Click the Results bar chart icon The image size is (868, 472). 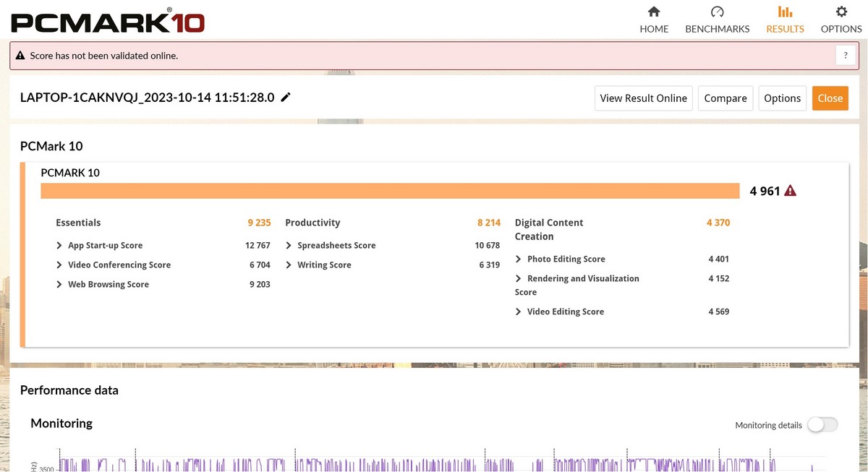pos(785,12)
